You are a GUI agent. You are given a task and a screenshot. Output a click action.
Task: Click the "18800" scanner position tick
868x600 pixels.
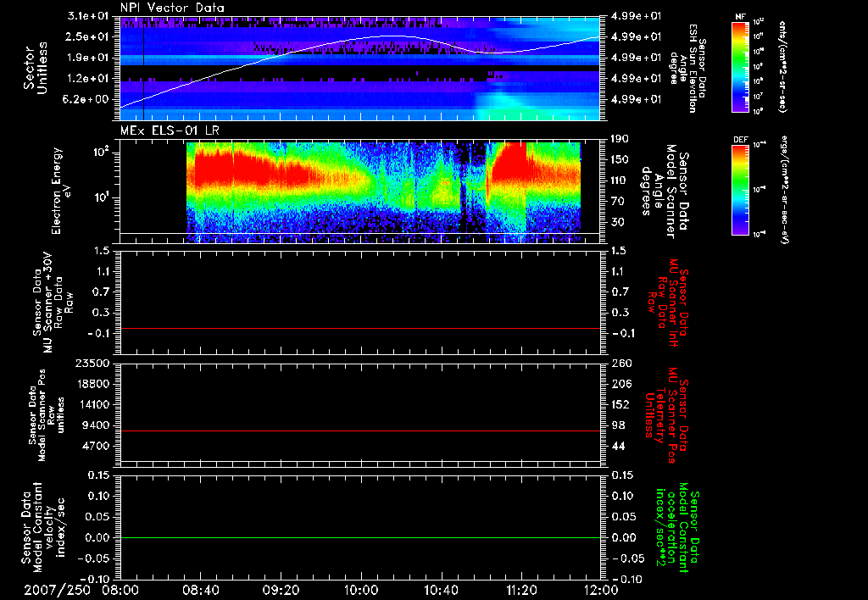coord(93,384)
